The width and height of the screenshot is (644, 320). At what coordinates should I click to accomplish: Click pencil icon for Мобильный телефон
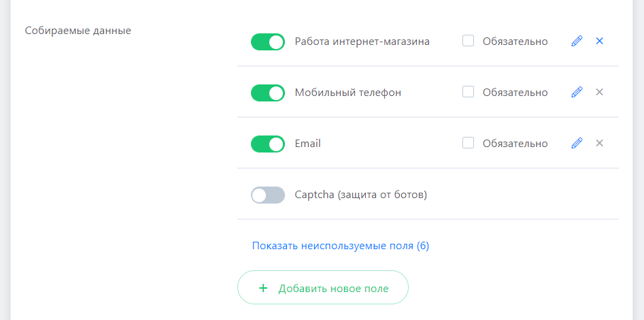click(577, 92)
